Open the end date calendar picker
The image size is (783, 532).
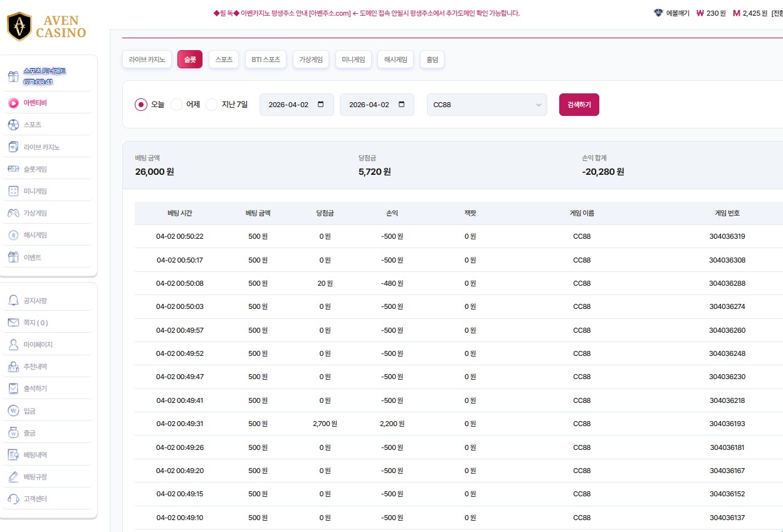click(x=402, y=105)
